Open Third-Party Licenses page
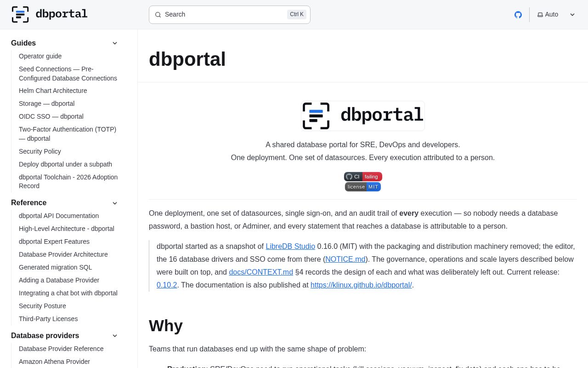 [48, 319]
